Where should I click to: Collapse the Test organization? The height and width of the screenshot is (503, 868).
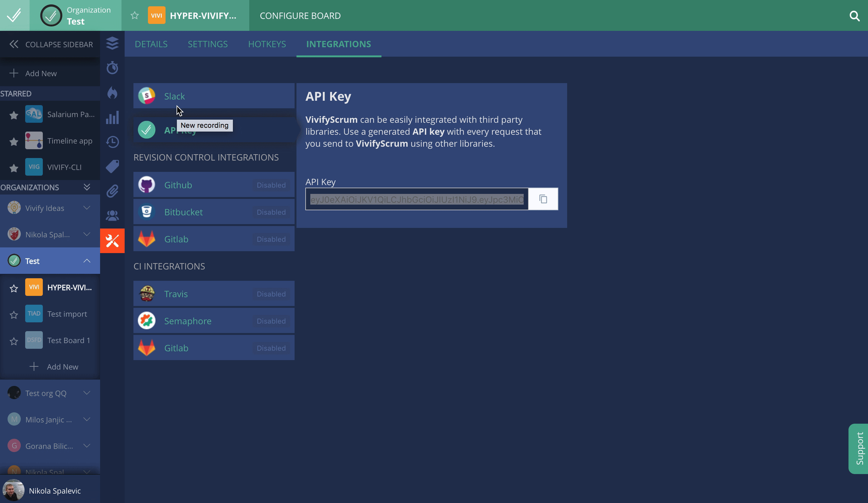[x=87, y=261]
